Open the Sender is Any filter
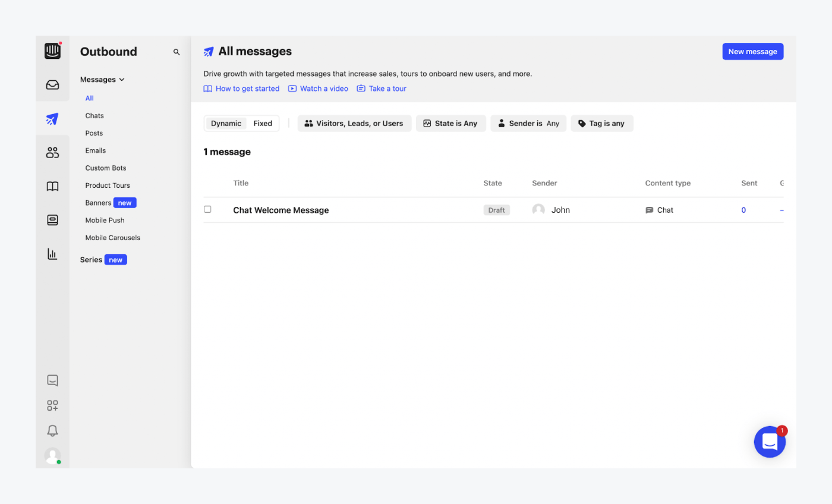The image size is (832, 504). coord(528,123)
